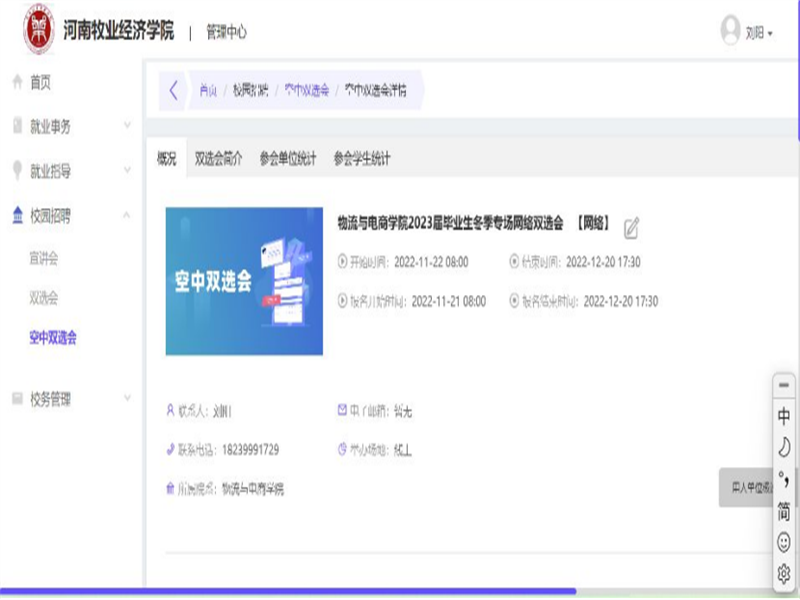The height and width of the screenshot is (600, 800).
Task: Expand the 就业事务 sidebar menu
Action: pyautogui.click(x=70, y=126)
